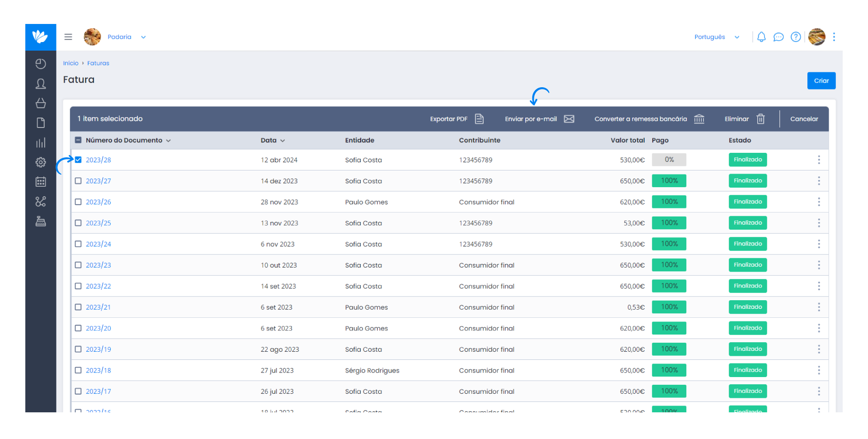Open the dashboard clock icon in sidebar
This screenshot has width=868, height=439.
(x=41, y=64)
